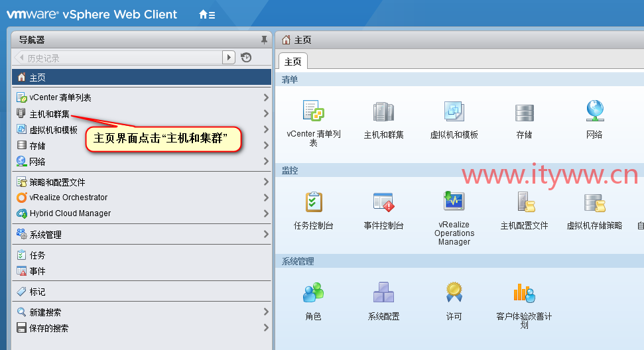The width and height of the screenshot is (644, 350).
Task: Select 存储 in navigator list
Action: coord(142,146)
